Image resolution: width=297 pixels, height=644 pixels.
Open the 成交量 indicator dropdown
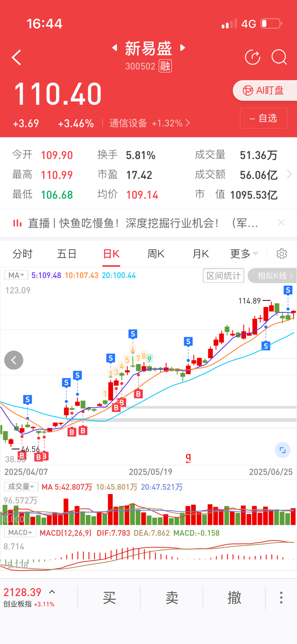tap(21, 487)
